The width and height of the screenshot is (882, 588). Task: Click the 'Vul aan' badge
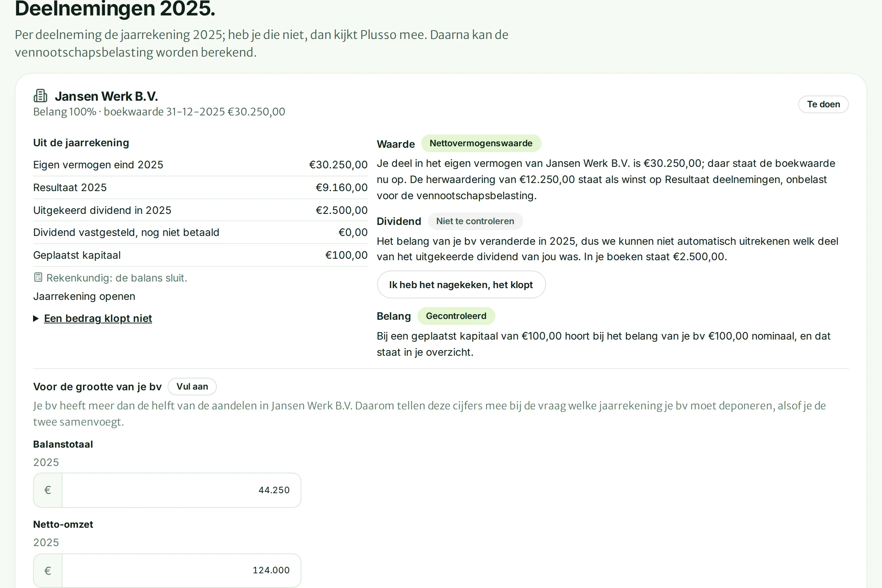(x=192, y=387)
